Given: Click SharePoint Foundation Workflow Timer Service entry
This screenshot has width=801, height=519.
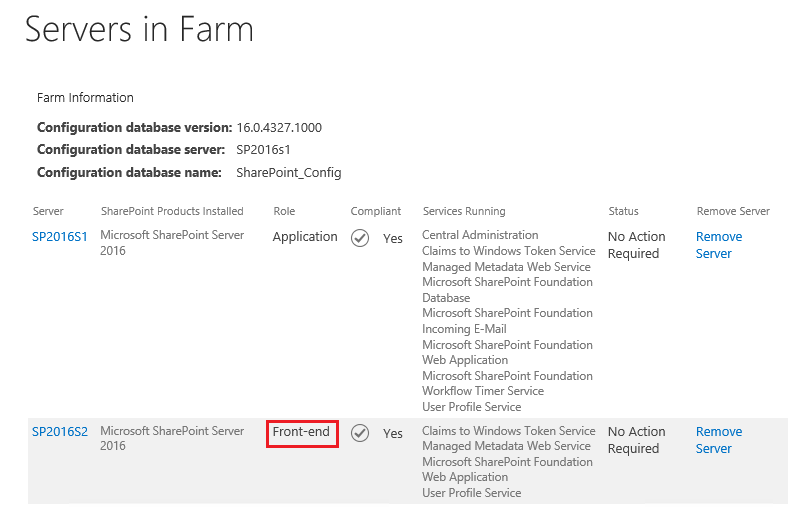Looking at the screenshot, I should point(507,383).
